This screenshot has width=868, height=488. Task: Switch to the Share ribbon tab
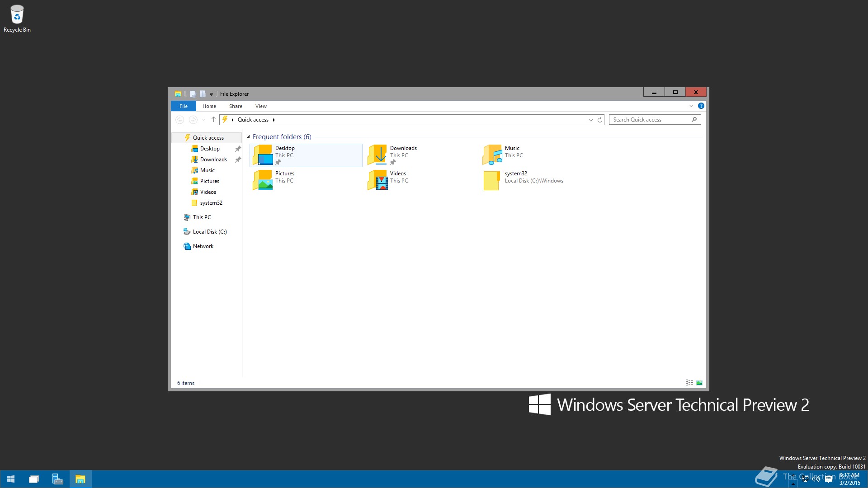(x=236, y=106)
